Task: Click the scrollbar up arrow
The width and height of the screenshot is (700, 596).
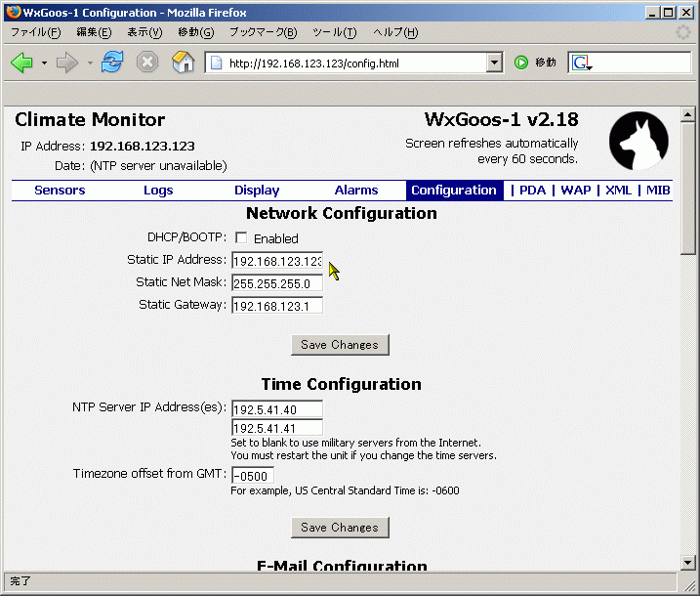Action: [687, 114]
